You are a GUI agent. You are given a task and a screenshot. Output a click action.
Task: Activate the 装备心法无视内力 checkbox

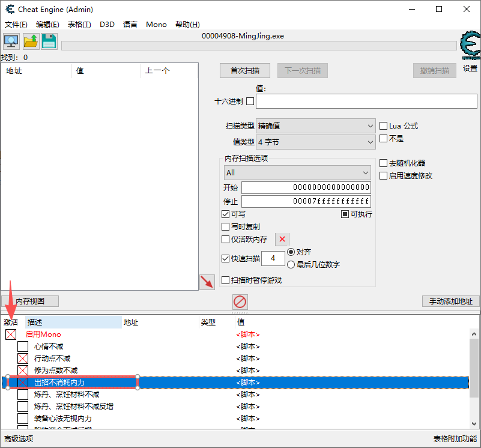coord(23,418)
